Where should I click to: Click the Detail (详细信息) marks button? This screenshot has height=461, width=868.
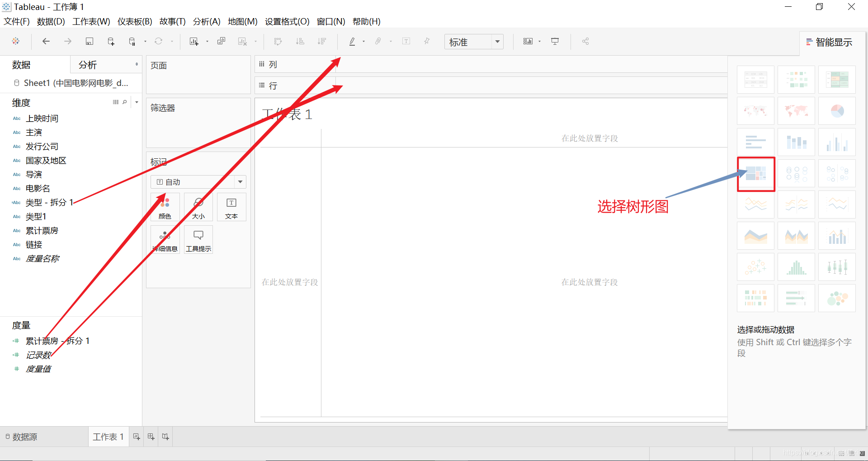pos(165,240)
